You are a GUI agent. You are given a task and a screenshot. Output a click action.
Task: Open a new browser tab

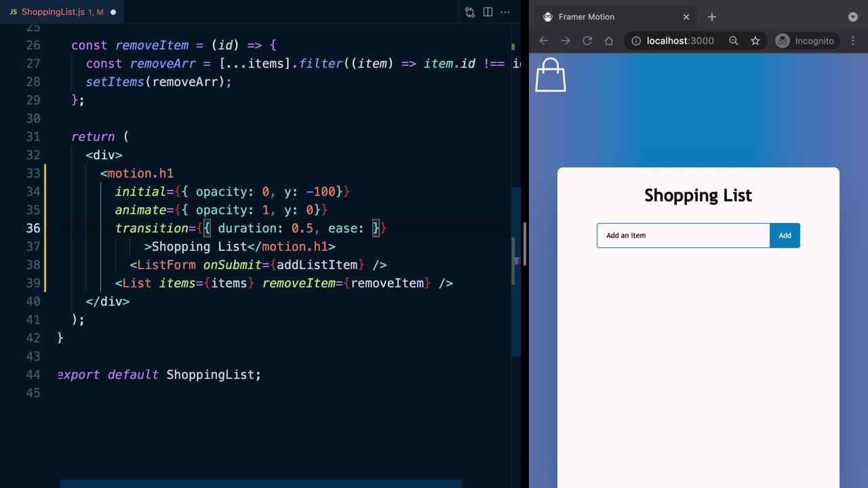pyautogui.click(x=711, y=17)
